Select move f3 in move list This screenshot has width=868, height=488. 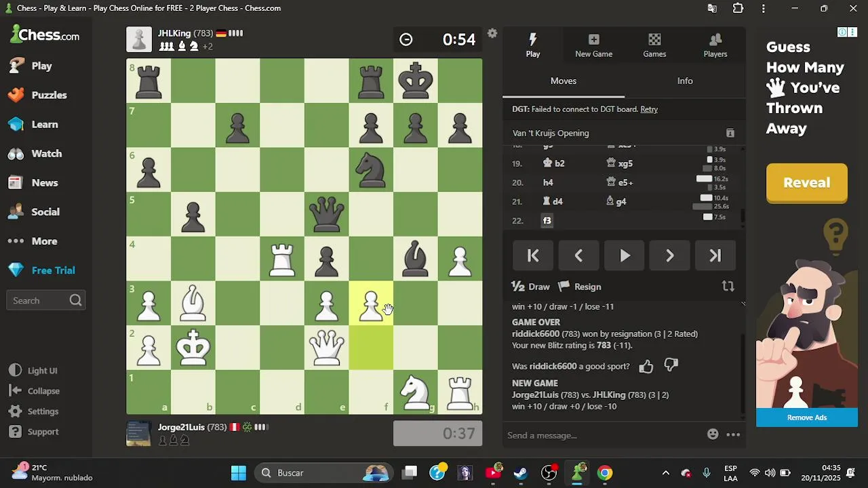547,220
